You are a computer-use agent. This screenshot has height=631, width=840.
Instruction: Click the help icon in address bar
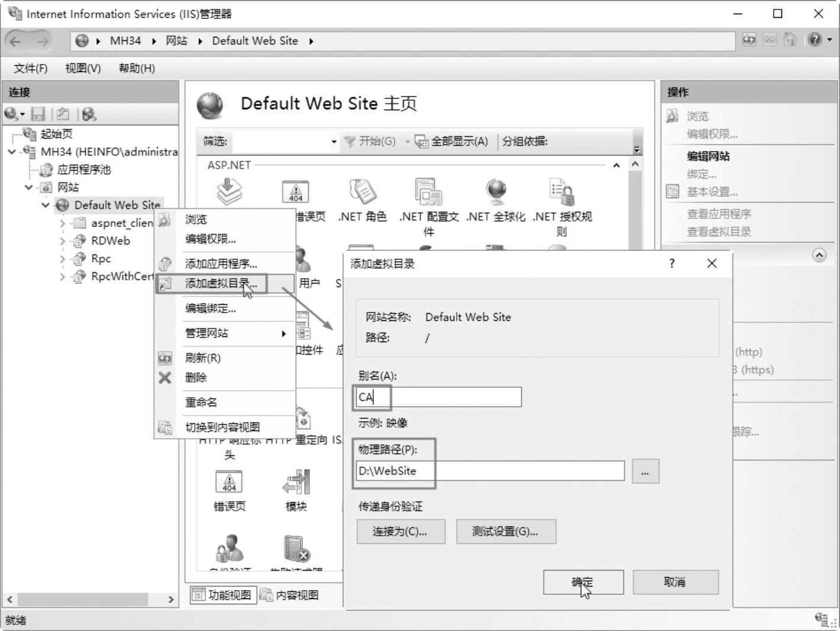(x=815, y=40)
